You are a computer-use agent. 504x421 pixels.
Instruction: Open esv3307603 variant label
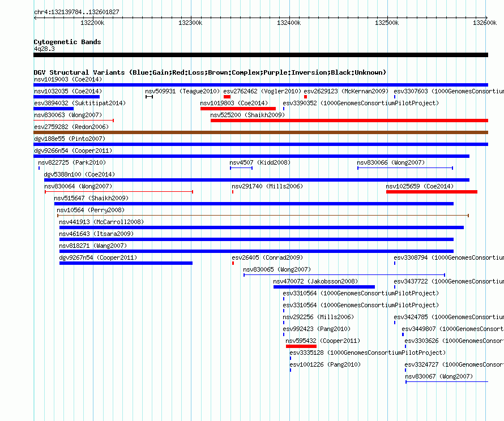click(449, 91)
